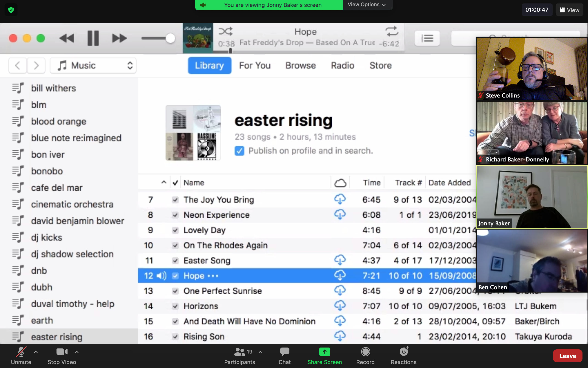Uncheck Publish on profile and in search
Screen dimensions: 588x368
click(x=239, y=151)
